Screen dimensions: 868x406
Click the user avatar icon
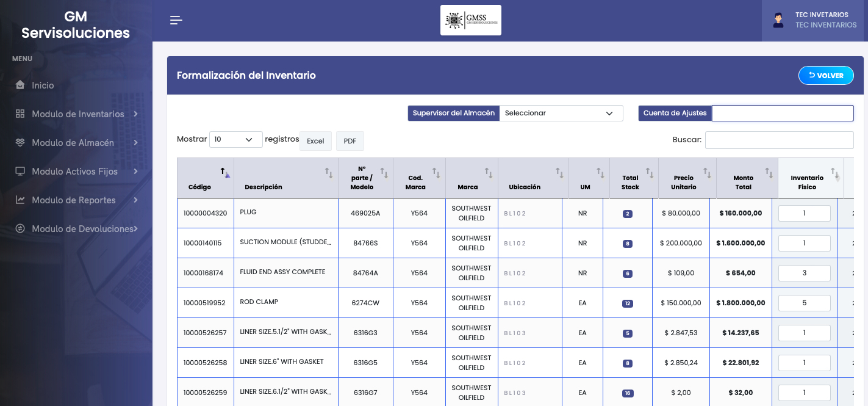[x=778, y=20]
